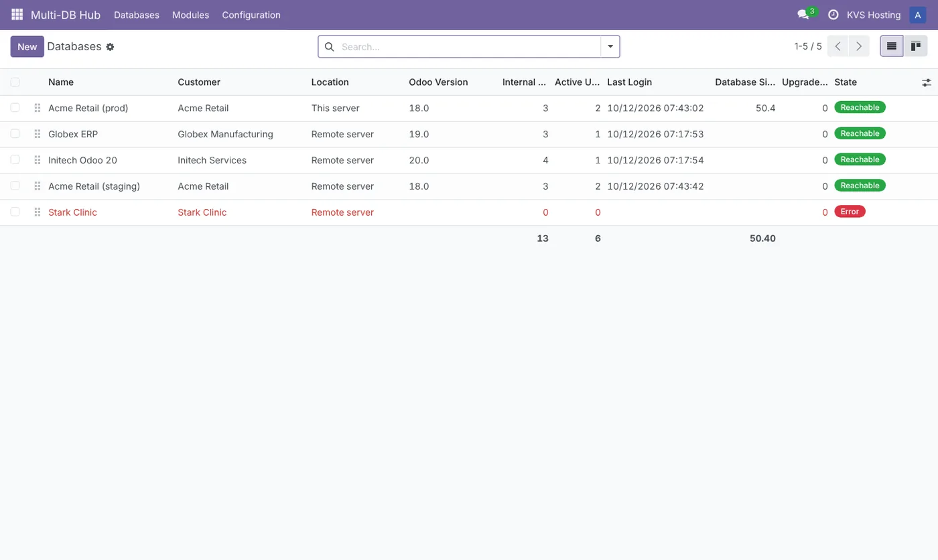
Task: Select all rows with header checkbox
Action: point(15,82)
